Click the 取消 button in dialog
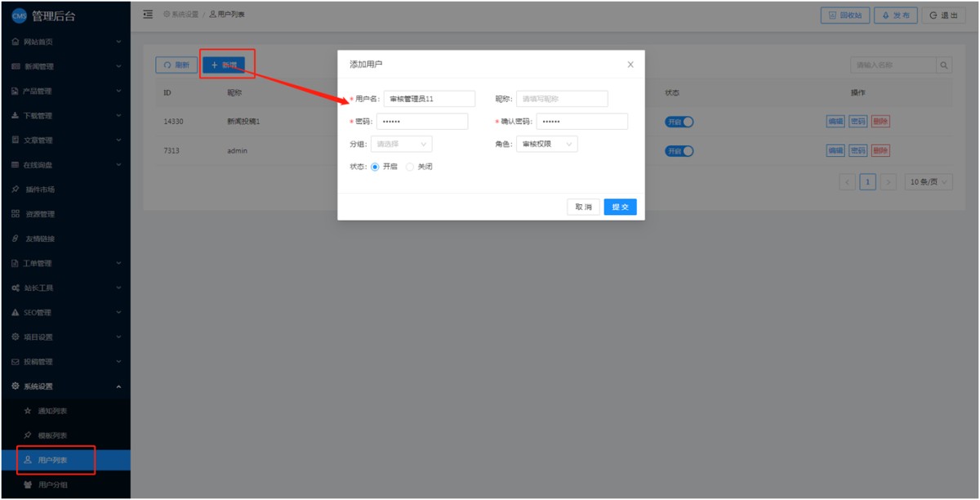980x500 pixels. tap(584, 207)
